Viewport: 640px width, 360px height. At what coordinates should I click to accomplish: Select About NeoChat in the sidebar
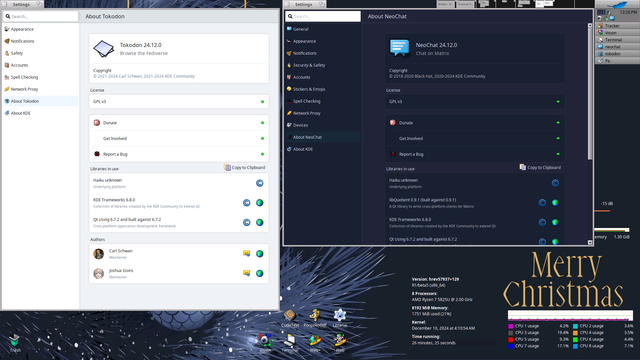point(323,137)
